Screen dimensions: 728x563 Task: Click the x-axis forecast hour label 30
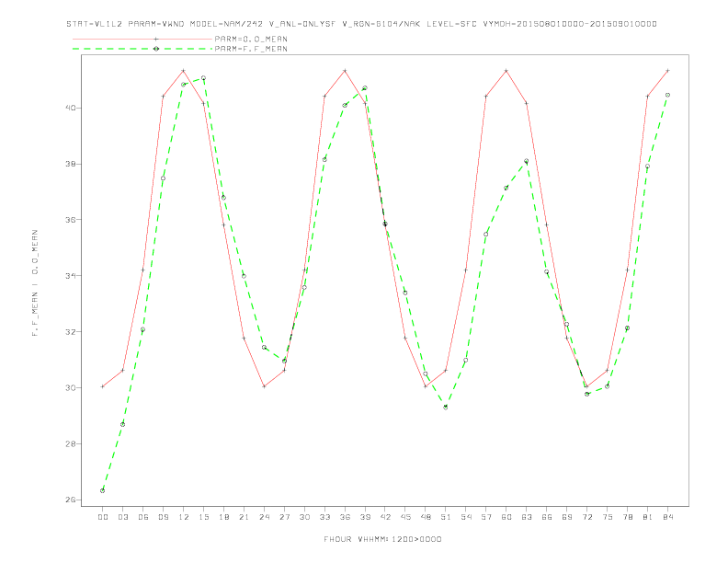[x=304, y=517]
